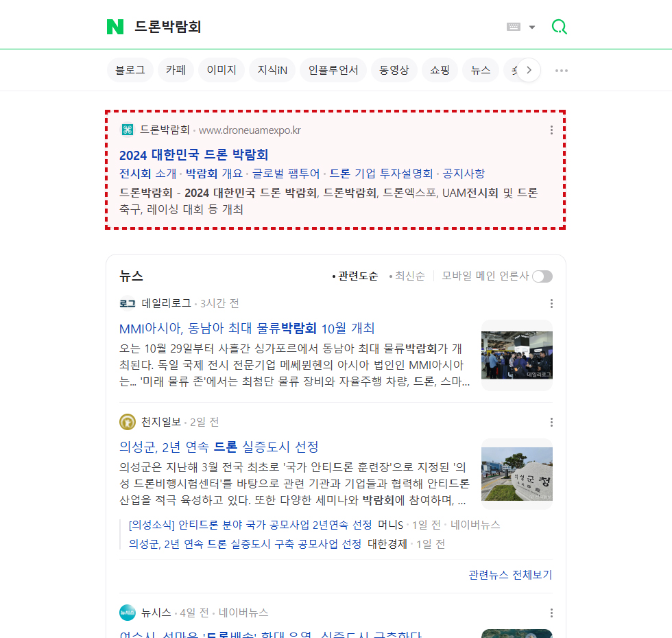The width and height of the screenshot is (672, 638).
Task: Open the 드론 기업 투자설명회 sublink
Action: click(381, 174)
